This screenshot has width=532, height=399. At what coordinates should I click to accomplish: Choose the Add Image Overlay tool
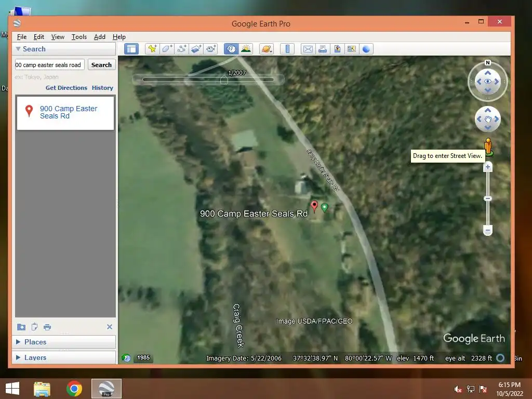(196, 49)
